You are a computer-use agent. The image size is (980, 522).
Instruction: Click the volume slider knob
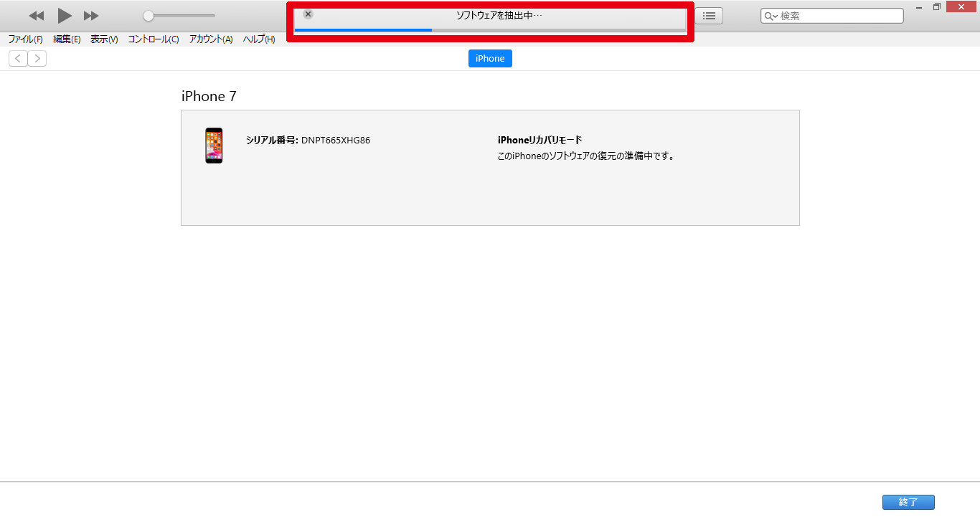[x=149, y=16]
